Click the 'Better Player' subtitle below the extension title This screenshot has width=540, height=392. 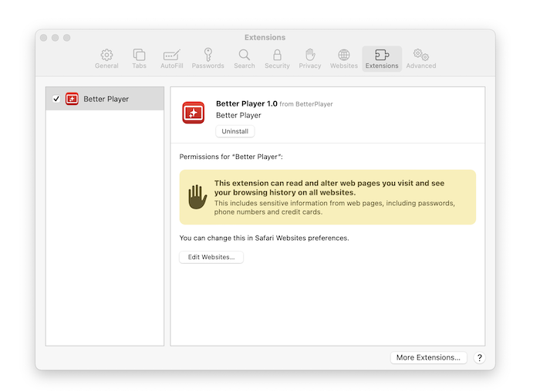click(238, 116)
